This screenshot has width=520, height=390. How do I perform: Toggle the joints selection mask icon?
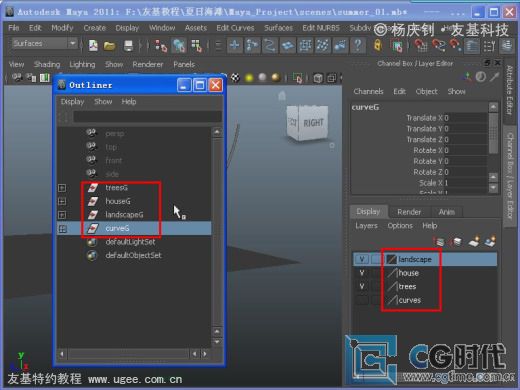coord(252,45)
